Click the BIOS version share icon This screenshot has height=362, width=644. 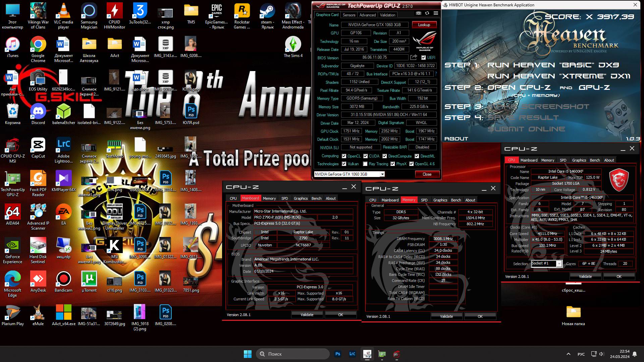pos(414,57)
